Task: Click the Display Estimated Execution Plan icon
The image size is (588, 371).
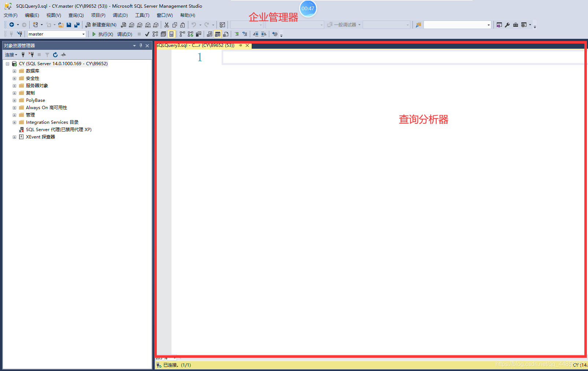Action: click(x=155, y=34)
